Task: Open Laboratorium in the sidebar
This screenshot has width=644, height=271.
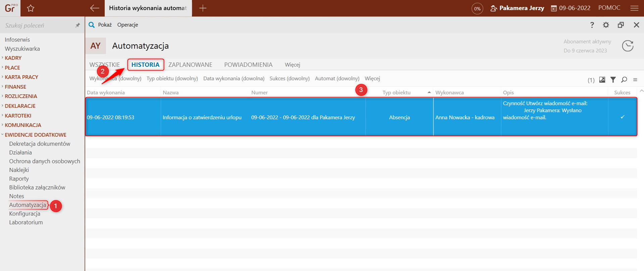Action: (x=26, y=222)
